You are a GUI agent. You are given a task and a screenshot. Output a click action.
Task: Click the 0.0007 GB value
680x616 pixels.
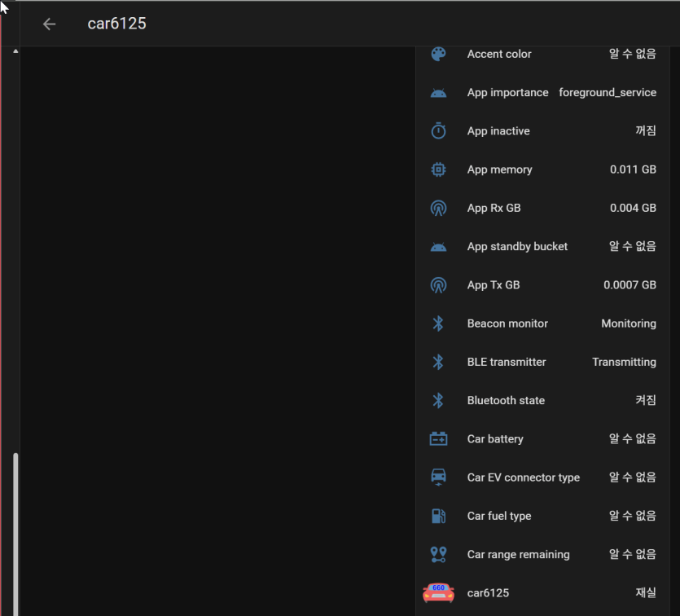click(630, 285)
